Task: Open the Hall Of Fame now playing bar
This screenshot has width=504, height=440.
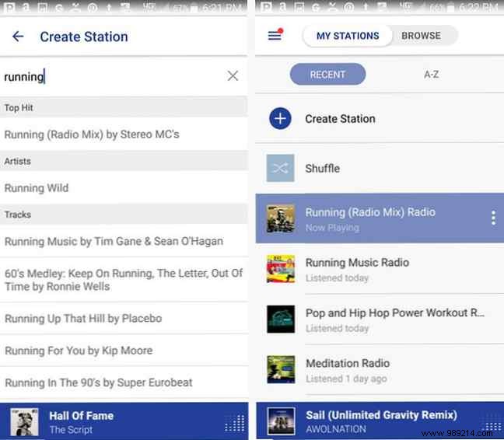Action: 124,421
